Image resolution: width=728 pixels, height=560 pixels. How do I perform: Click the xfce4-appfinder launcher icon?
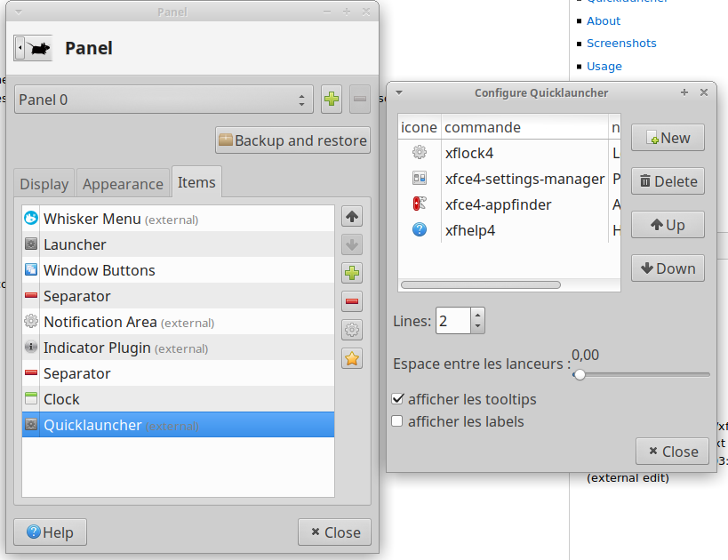click(x=420, y=204)
